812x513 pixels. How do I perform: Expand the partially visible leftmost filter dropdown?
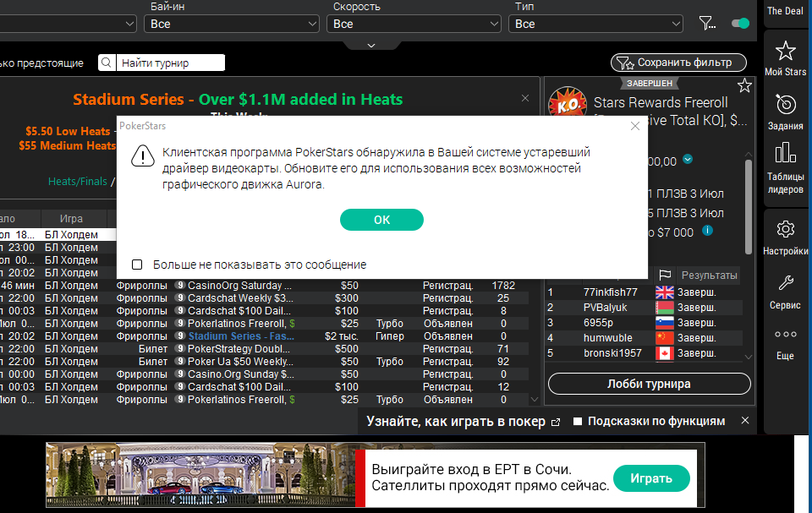68,24
